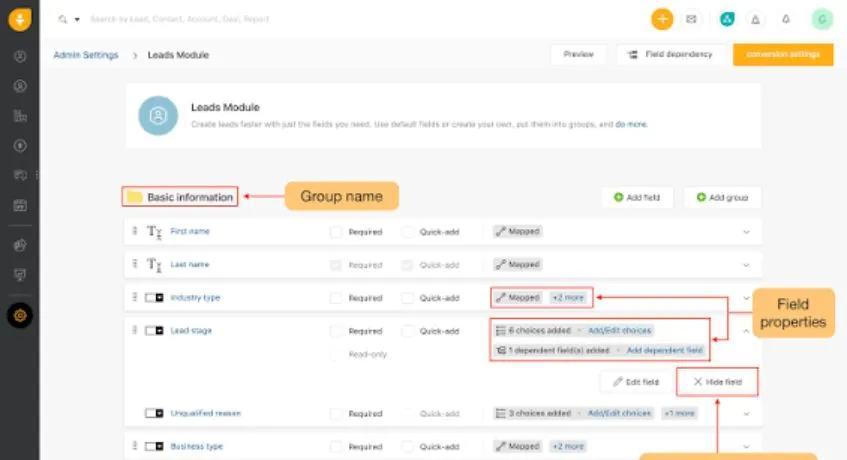The image size is (847, 460).
Task: Open the teal apps icon in the top bar
Action: point(727,19)
